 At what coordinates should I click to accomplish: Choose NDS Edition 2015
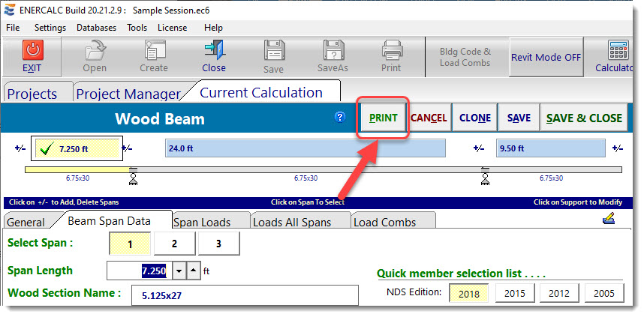514,292
